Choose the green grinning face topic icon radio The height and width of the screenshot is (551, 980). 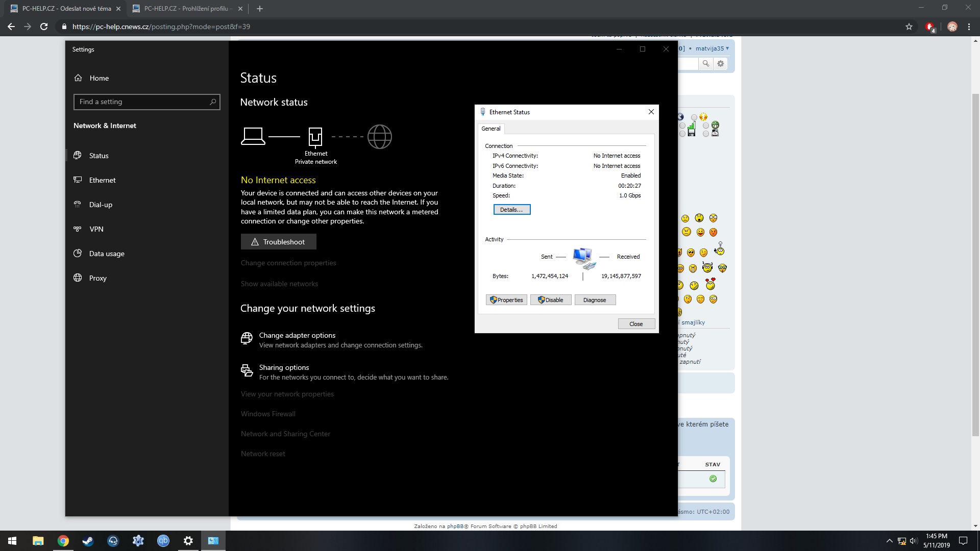[x=706, y=126]
